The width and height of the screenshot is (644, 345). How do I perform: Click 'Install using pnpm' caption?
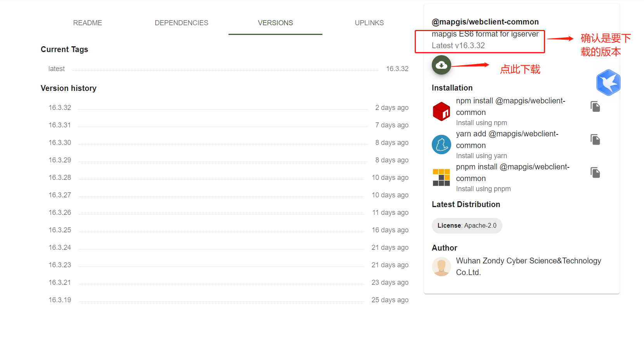pos(483,189)
